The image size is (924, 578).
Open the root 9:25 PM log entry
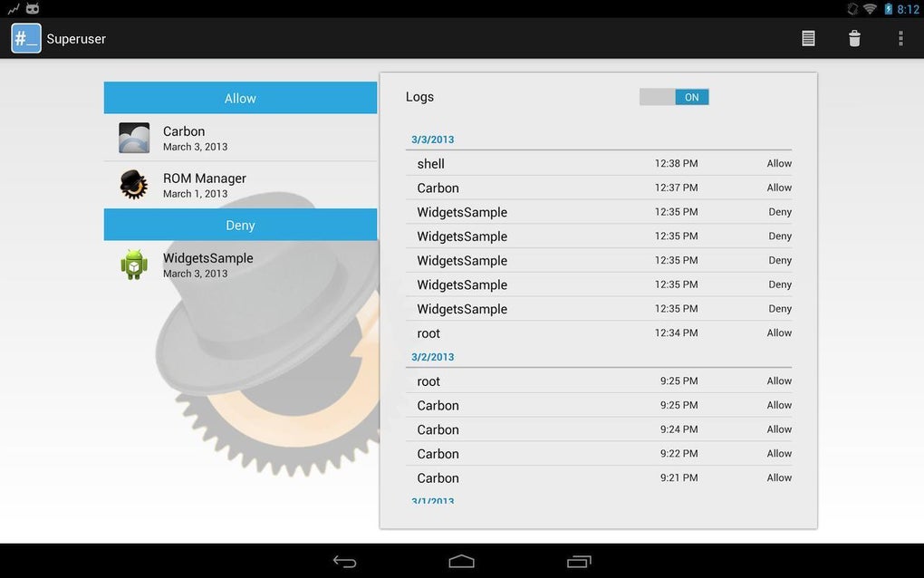click(x=599, y=381)
